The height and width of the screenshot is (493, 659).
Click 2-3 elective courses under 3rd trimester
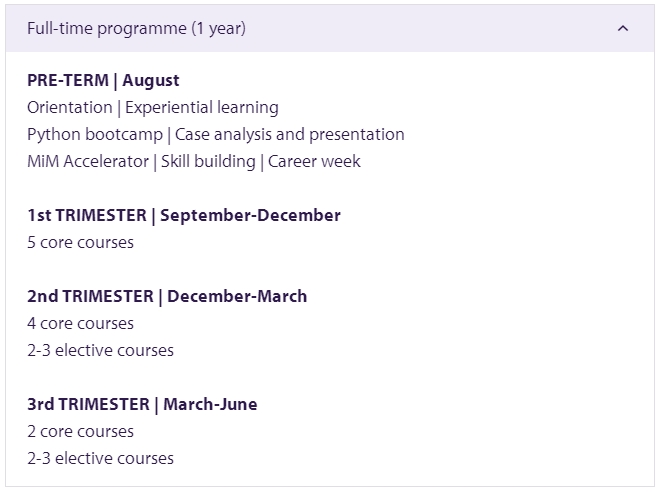point(100,459)
